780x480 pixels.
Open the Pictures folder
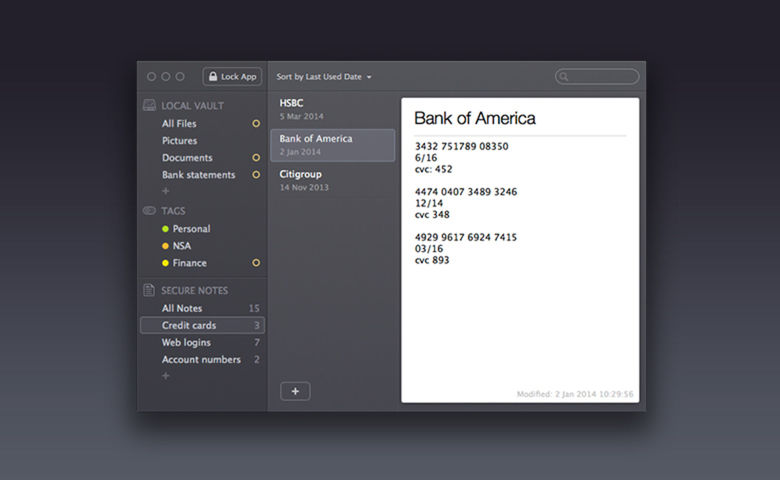tap(179, 141)
